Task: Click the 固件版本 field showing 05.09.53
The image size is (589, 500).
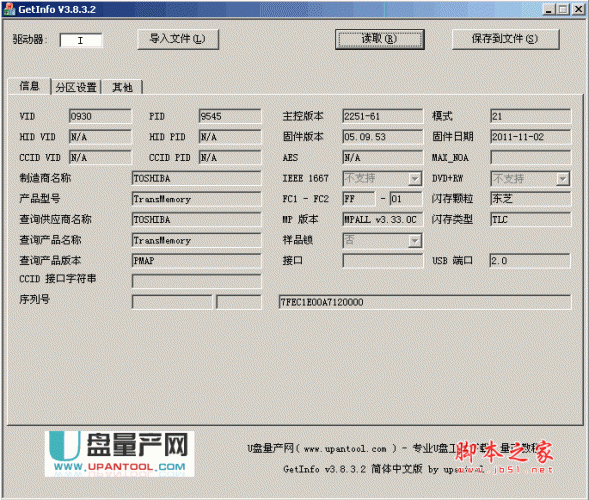Action: point(382,137)
